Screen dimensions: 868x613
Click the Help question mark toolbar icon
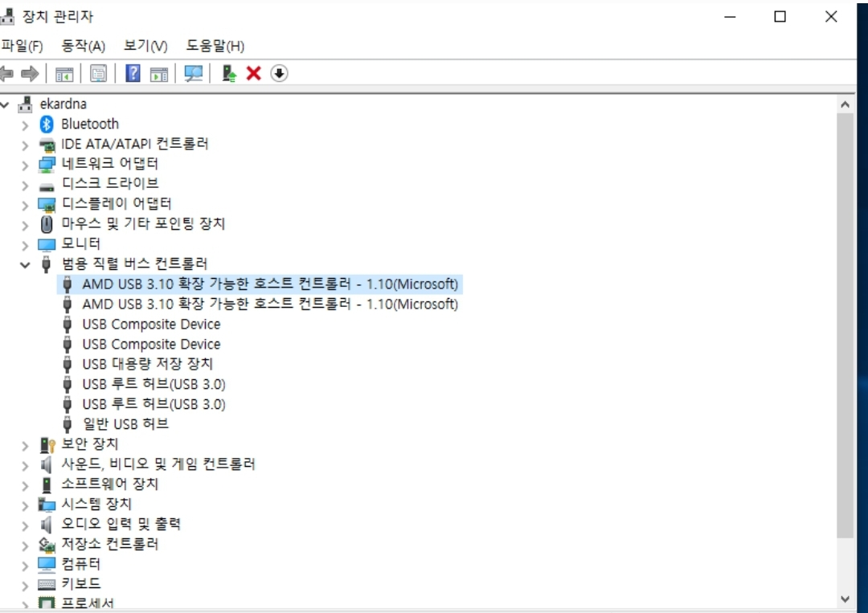coord(133,74)
